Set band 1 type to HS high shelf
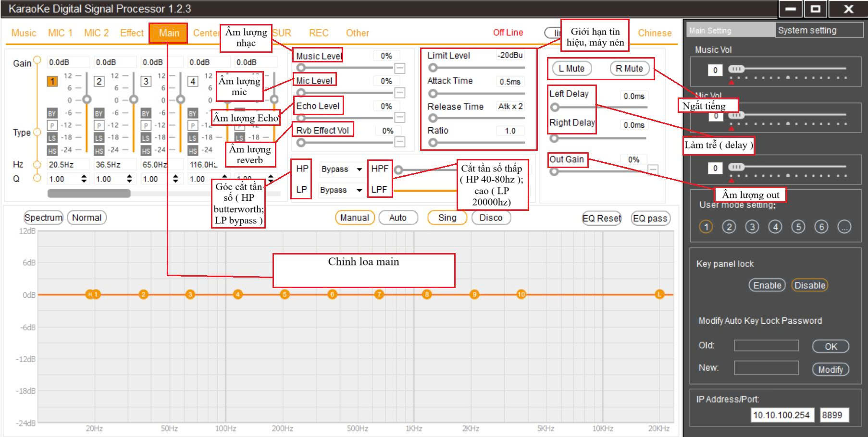The image size is (868, 437). tap(52, 151)
